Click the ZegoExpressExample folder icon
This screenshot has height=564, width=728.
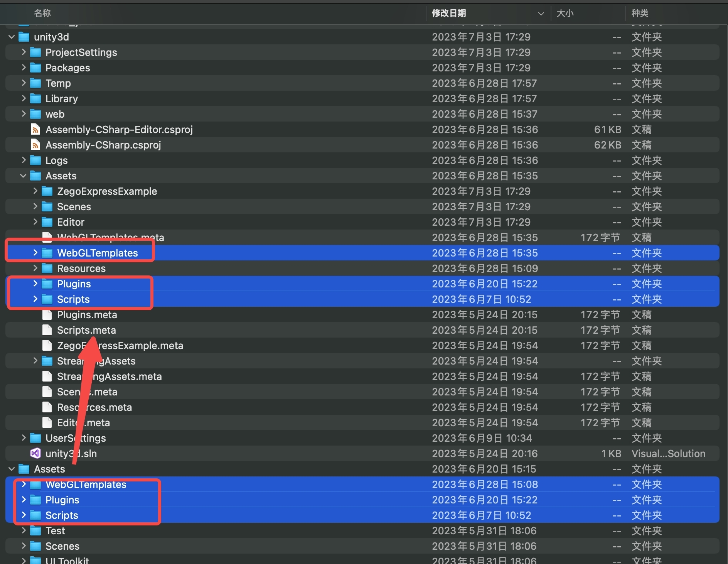point(47,191)
